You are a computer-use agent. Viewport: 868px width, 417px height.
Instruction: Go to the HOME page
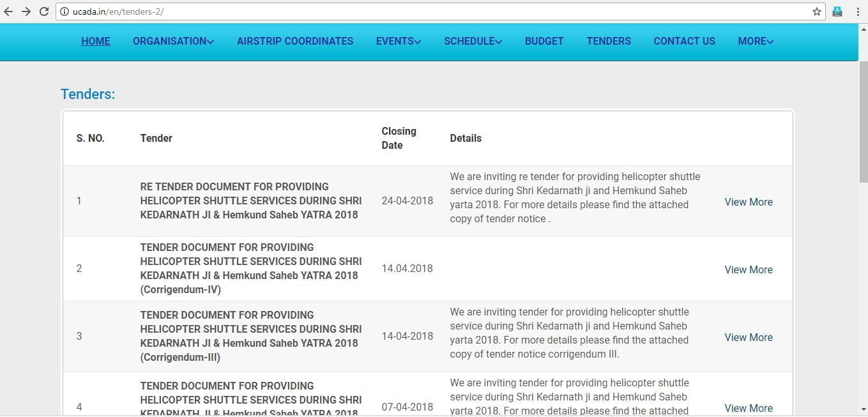coord(95,41)
